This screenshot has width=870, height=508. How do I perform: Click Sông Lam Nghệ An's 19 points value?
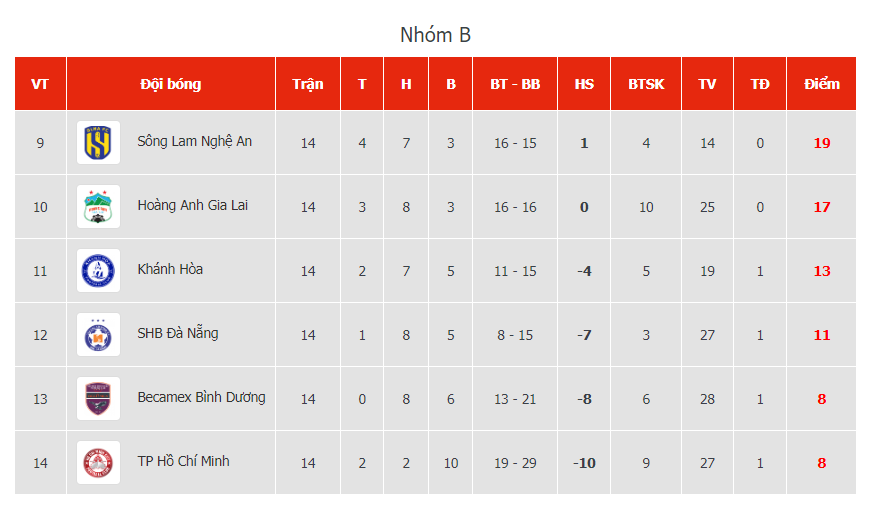[x=821, y=143]
